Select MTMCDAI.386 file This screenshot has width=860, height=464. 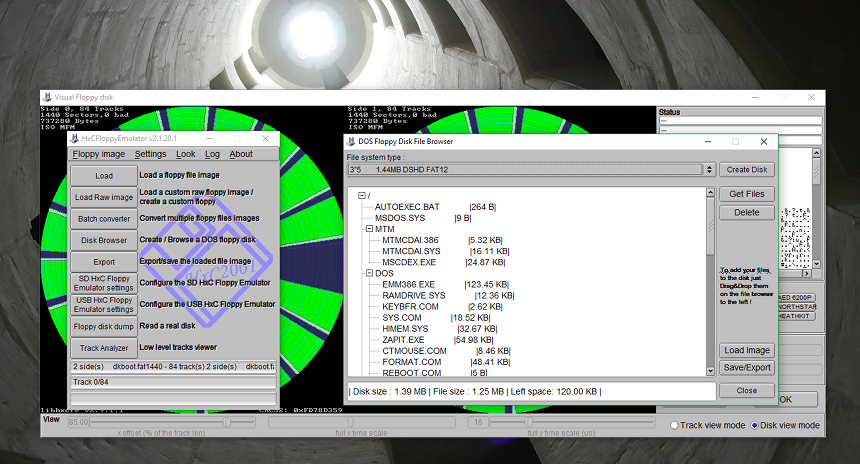pos(410,240)
